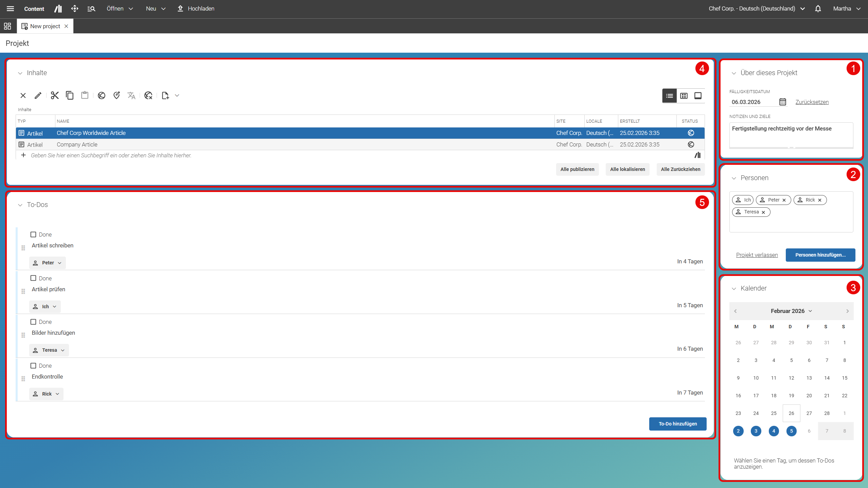The image size is (868, 488).
Task: Paste content with the clipboard icon
Action: tap(85, 95)
